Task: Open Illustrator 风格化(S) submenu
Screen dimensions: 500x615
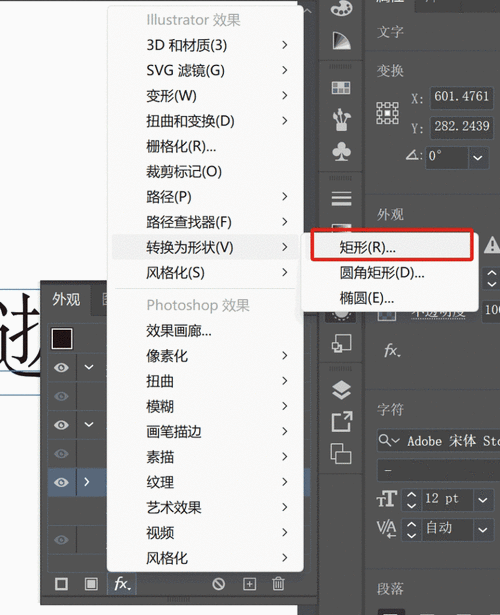Action: 205,272
